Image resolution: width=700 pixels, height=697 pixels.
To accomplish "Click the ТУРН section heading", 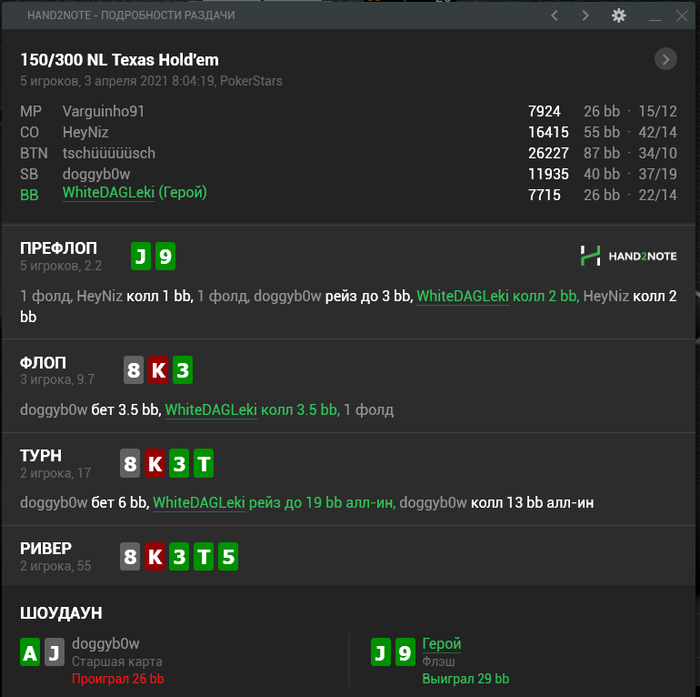I will [41, 455].
